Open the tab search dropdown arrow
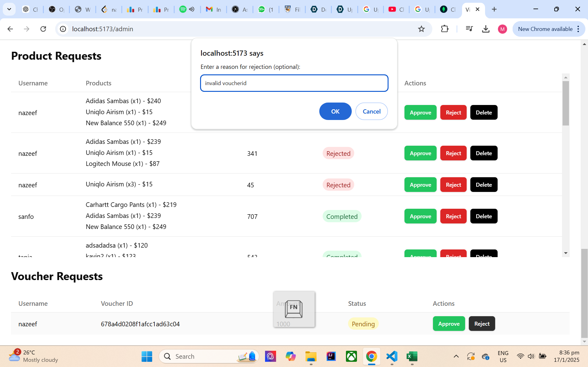Screen dimensions: 588x367 tap(9, 9)
